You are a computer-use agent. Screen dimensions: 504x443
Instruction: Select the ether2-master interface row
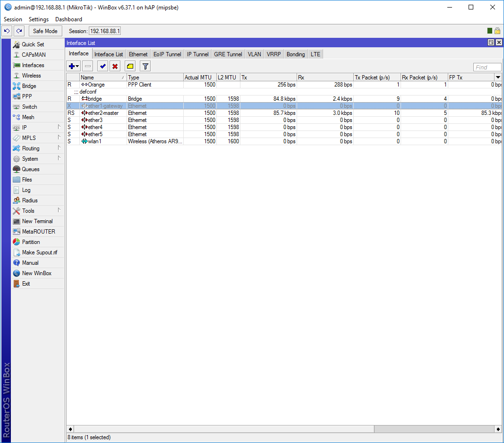pos(284,113)
